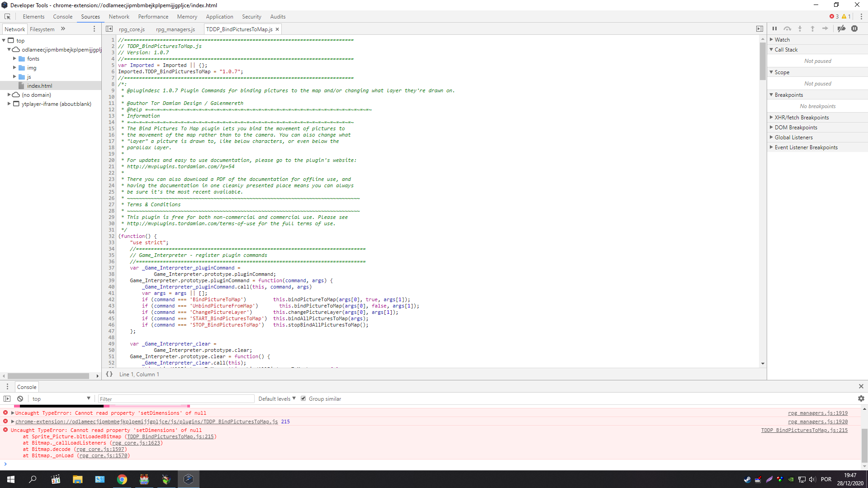Open the console drawer three-dot menu
This screenshot has width=868, height=488.
[x=7, y=387]
